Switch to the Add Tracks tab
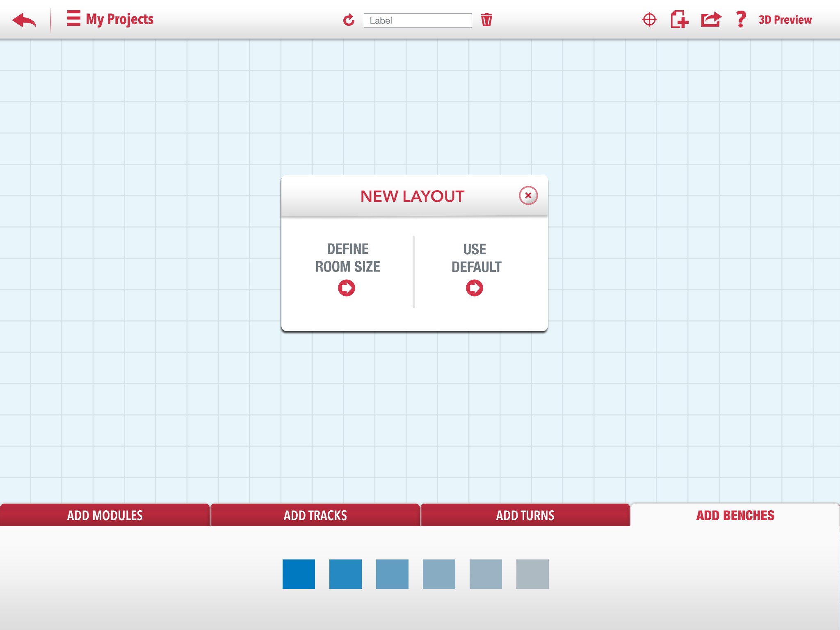Screen dimensions: 840x630 click(315, 516)
